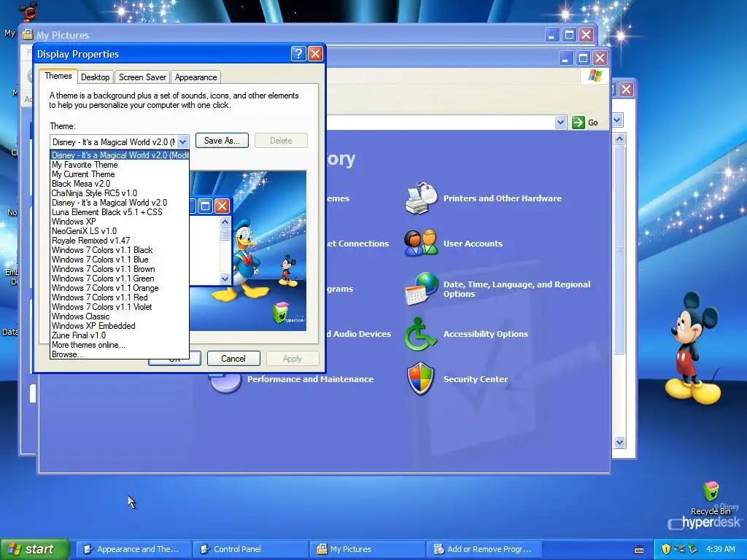
Task: Click the Windows flag logo in Control Panel
Action: (x=595, y=76)
